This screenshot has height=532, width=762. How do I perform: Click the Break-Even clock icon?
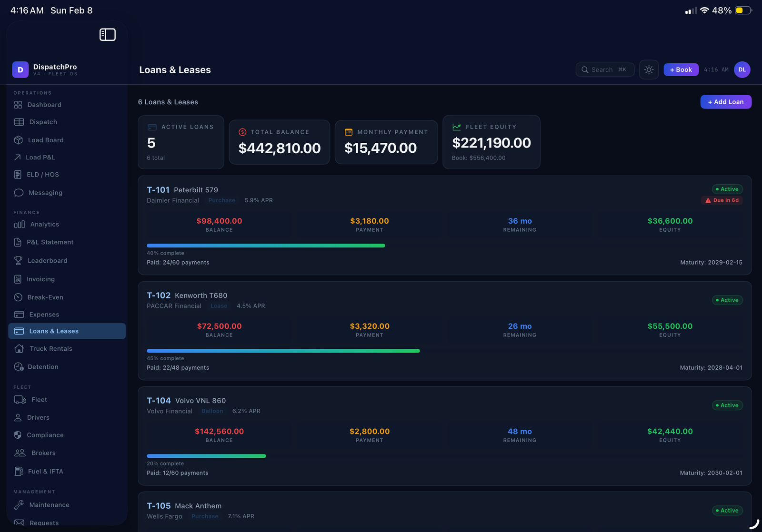[18, 297]
